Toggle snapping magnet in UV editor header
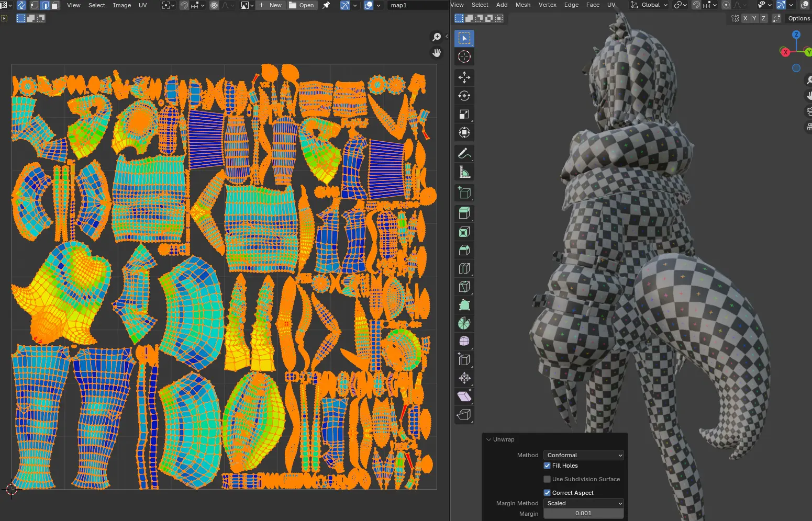The height and width of the screenshot is (521, 812). pyautogui.click(x=184, y=5)
